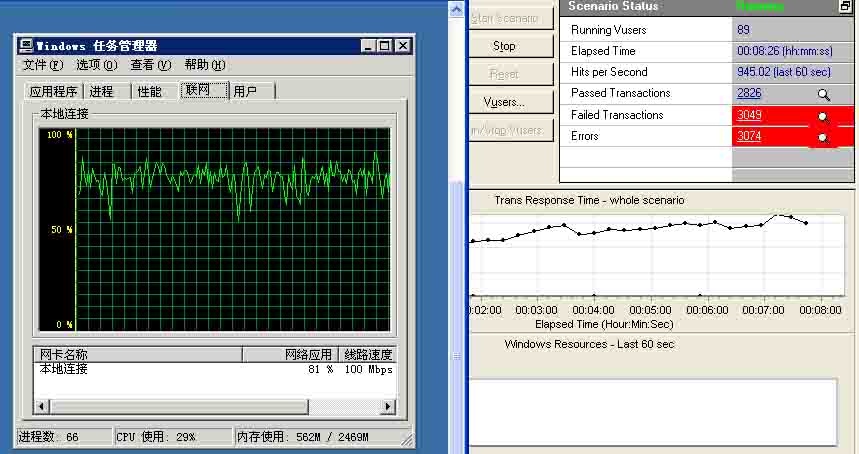
Task: Switch to the 应用程序 (Applications) tab
Action: coord(53,92)
